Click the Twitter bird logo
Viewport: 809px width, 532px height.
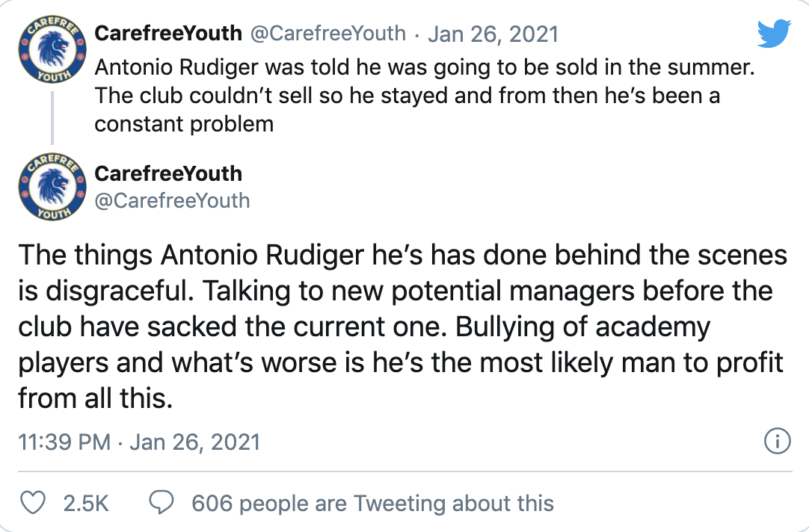(775, 34)
